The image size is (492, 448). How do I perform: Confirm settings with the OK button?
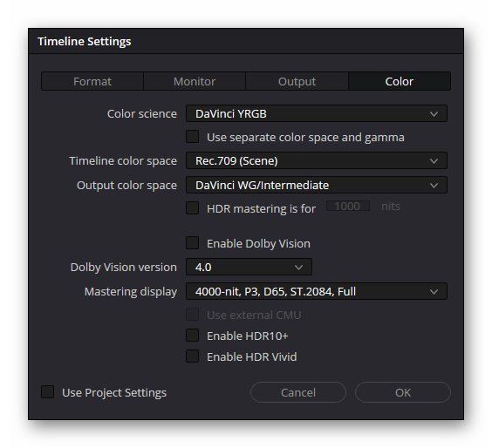tap(403, 392)
